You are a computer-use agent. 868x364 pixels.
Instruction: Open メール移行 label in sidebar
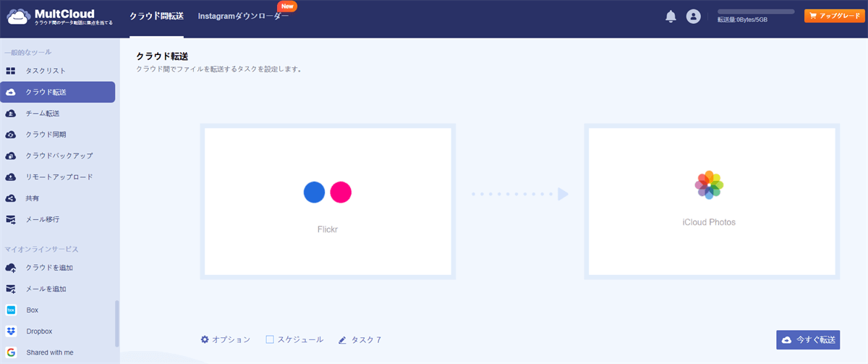coord(43,219)
